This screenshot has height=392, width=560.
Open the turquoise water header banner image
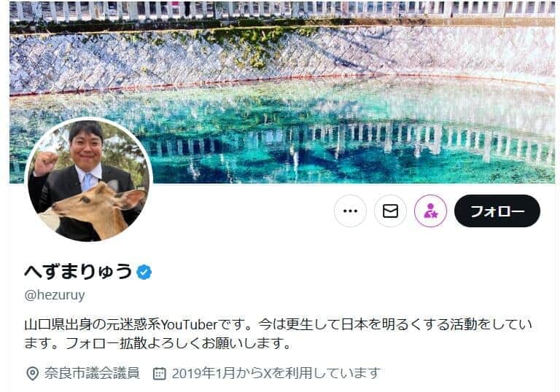pos(282,92)
